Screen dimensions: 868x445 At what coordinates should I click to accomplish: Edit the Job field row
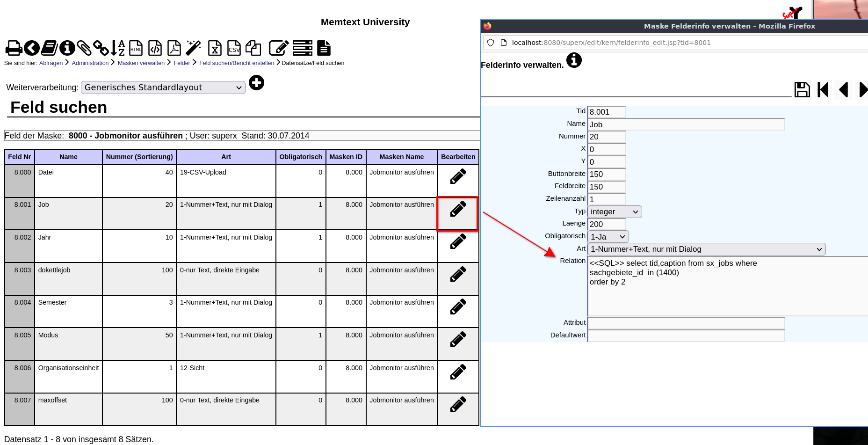458,209
